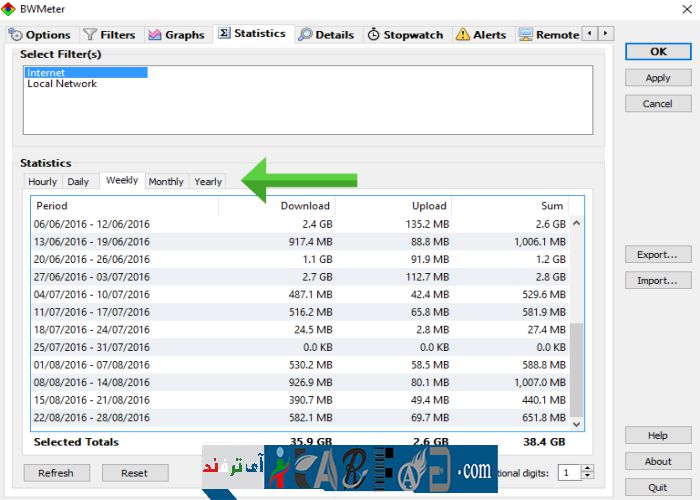Switch to the Stopwatch tab
The image size is (700, 500).
[x=405, y=35]
